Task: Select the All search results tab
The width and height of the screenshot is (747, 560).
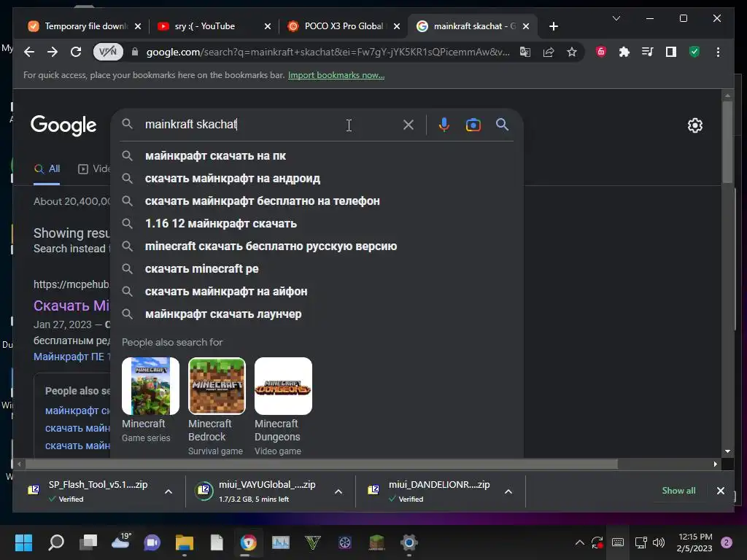Action: [47, 169]
